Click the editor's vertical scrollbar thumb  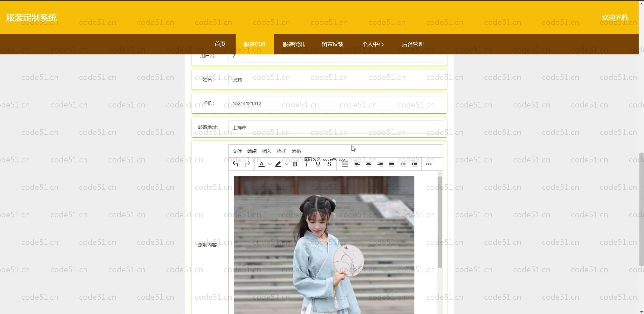point(440,222)
